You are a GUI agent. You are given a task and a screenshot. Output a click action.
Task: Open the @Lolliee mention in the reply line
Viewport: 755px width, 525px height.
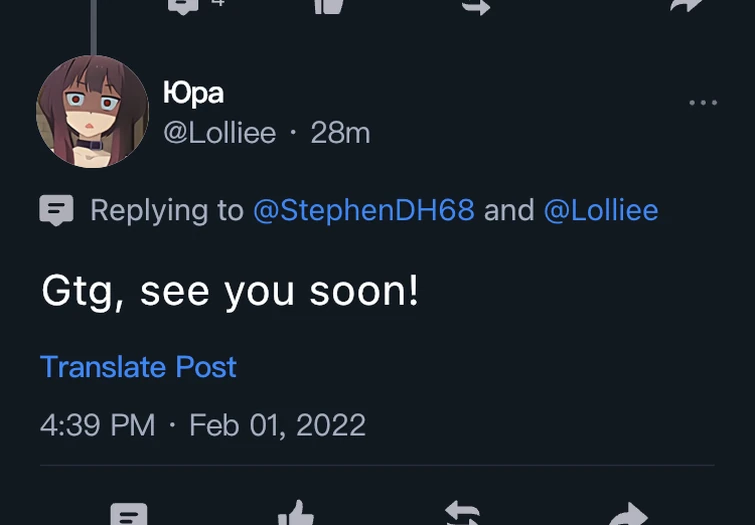(600, 210)
